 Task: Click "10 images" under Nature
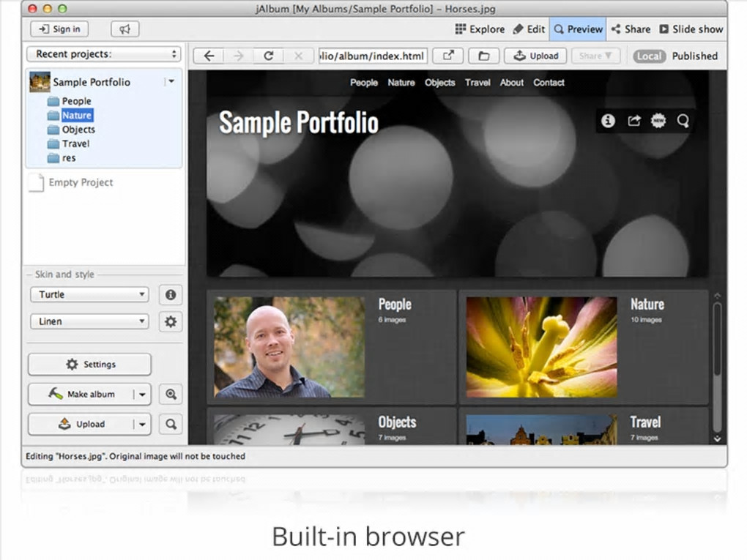click(x=647, y=319)
